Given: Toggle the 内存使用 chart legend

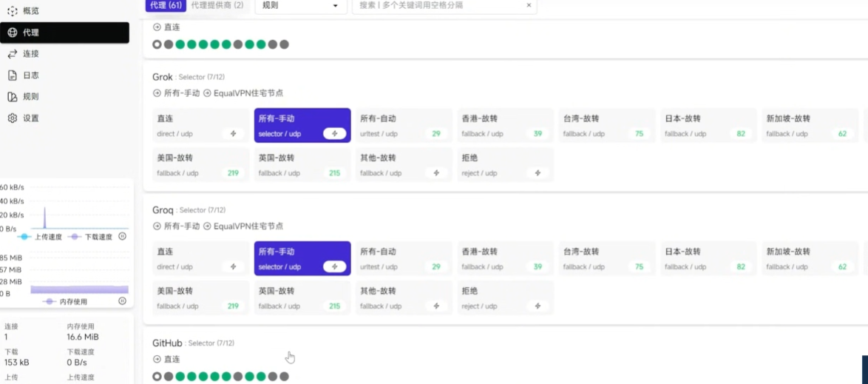Looking at the screenshot, I should 65,301.
